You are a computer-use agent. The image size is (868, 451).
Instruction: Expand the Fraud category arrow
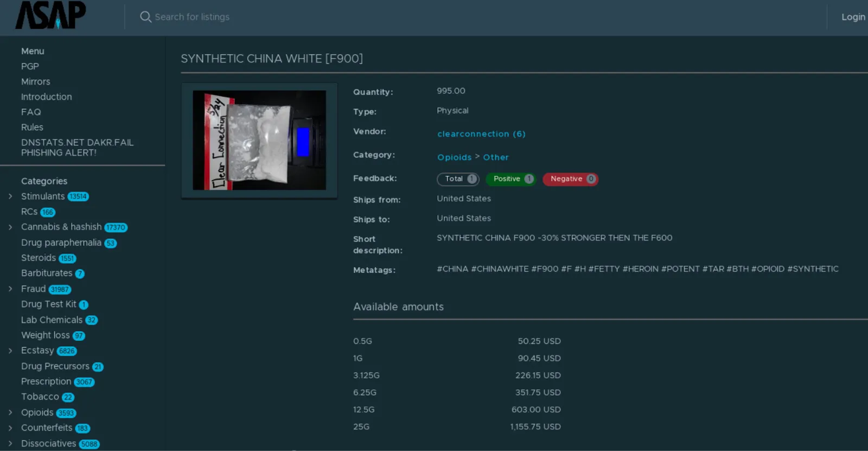[10, 289]
